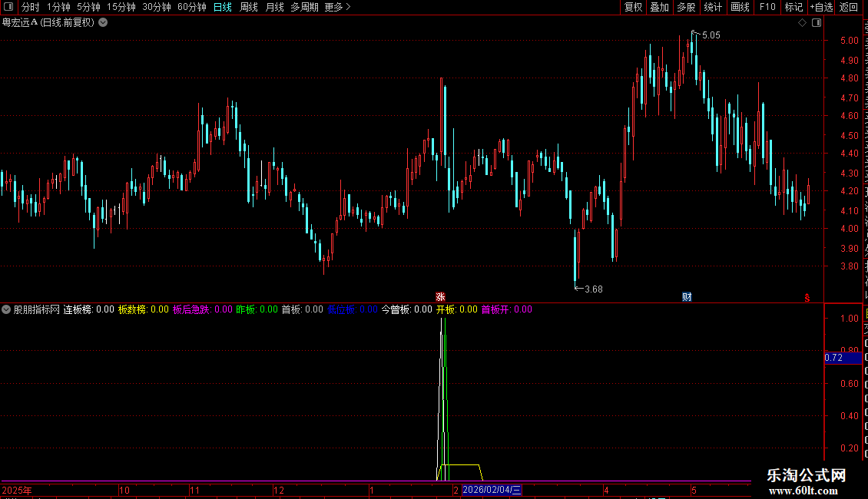This screenshot has width=868, height=499.
Task: Click the 连板榜 indicator value label
Action: (x=88, y=310)
